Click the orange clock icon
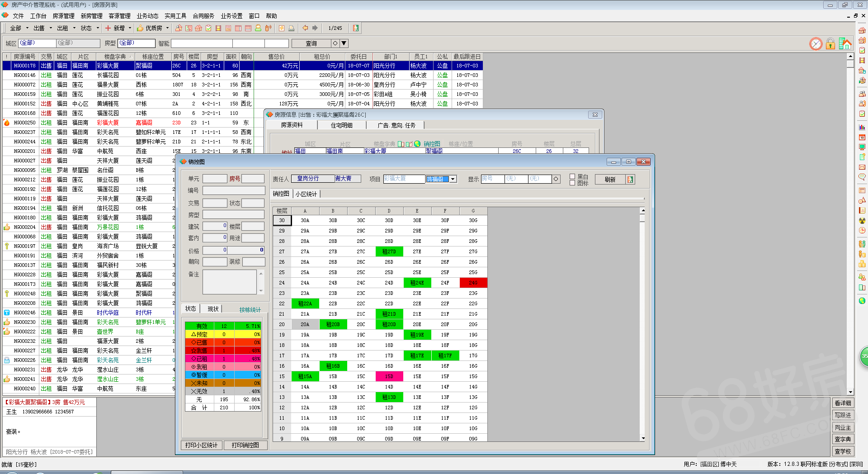 [816, 44]
